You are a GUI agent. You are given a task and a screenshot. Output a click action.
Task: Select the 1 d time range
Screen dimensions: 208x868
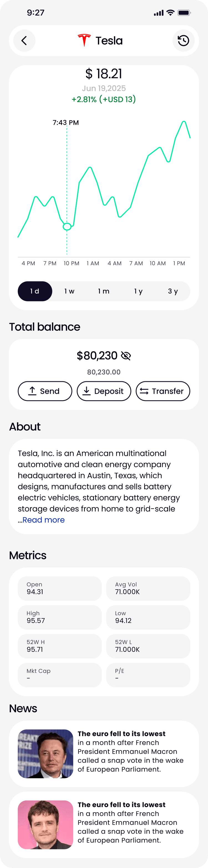(35, 291)
